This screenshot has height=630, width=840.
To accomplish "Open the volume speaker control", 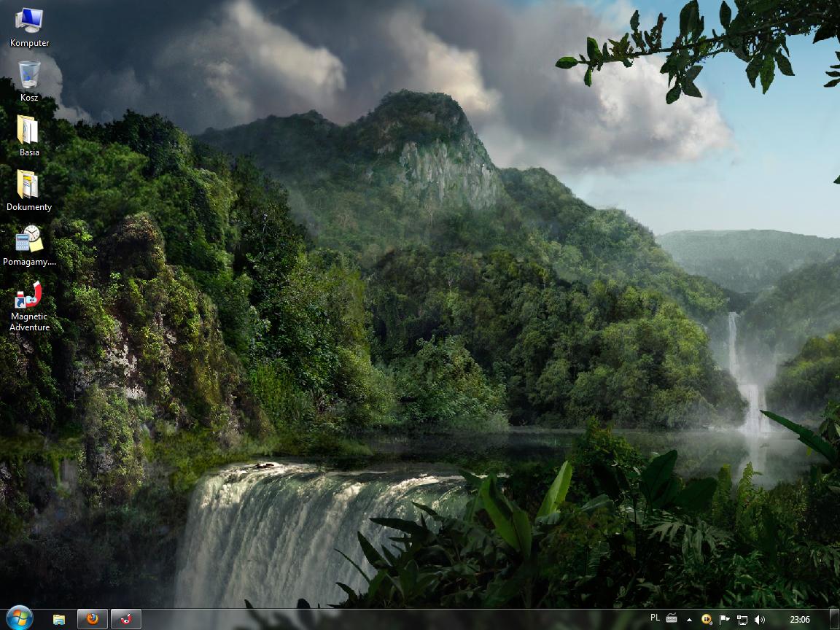I will (760, 620).
